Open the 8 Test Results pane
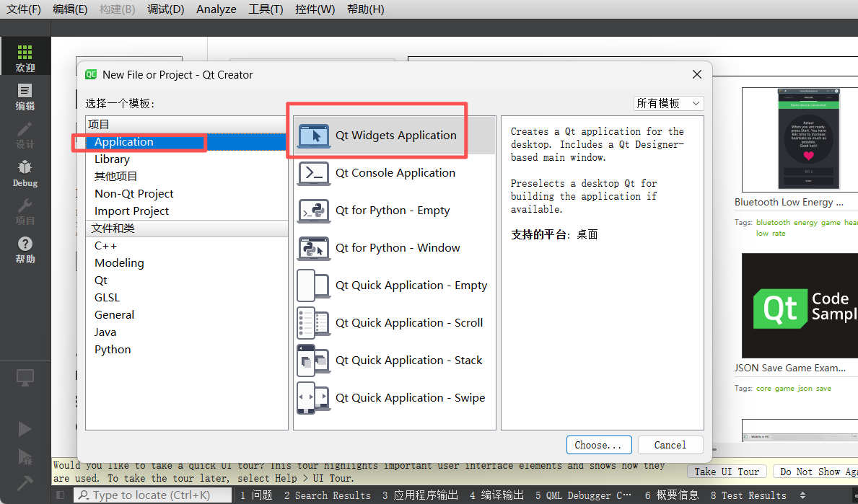Viewport: 858px width, 504px height. point(748,495)
